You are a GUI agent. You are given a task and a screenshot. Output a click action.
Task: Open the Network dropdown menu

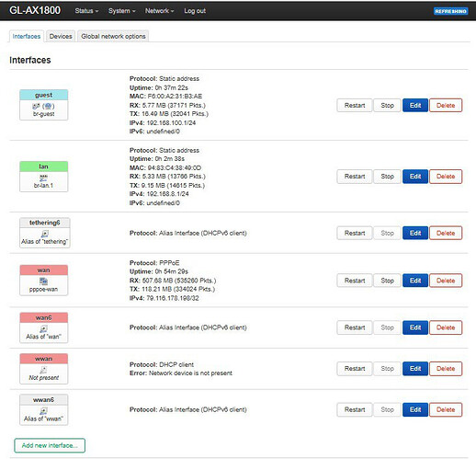tap(159, 11)
